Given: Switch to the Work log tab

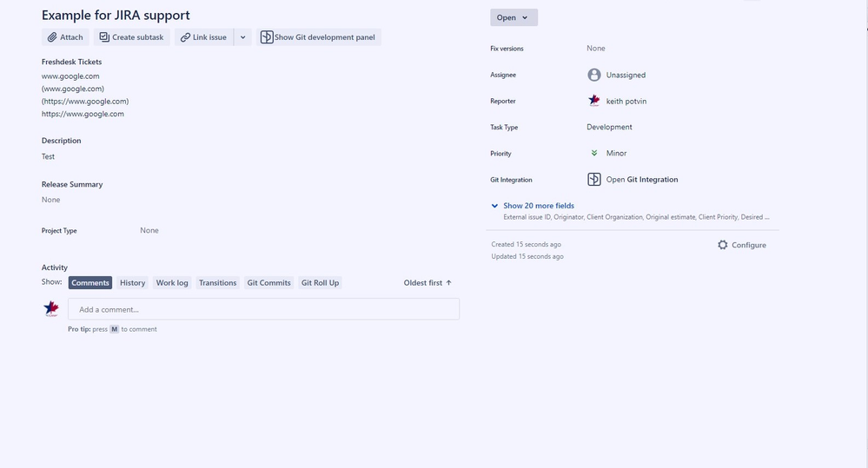Looking at the screenshot, I should tap(172, 283).
